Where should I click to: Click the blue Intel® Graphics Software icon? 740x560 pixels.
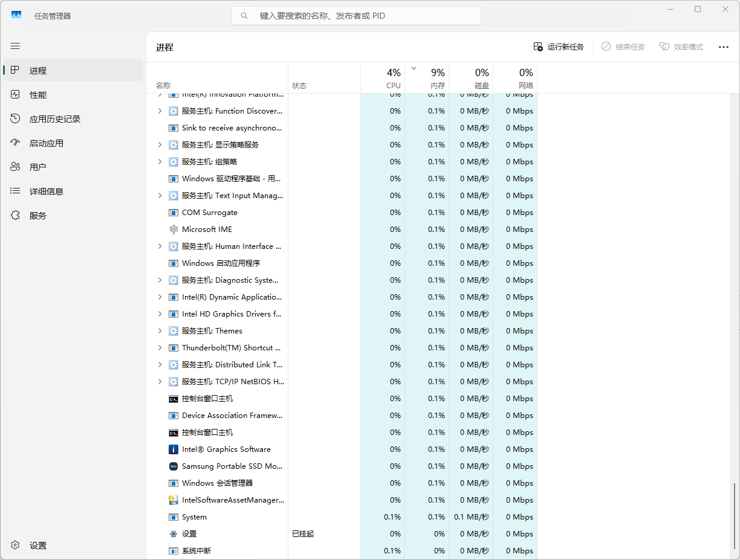(x=174, y=449)
